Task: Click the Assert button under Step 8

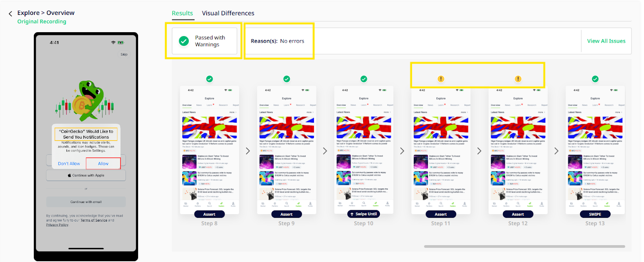Action: point(209,214)
